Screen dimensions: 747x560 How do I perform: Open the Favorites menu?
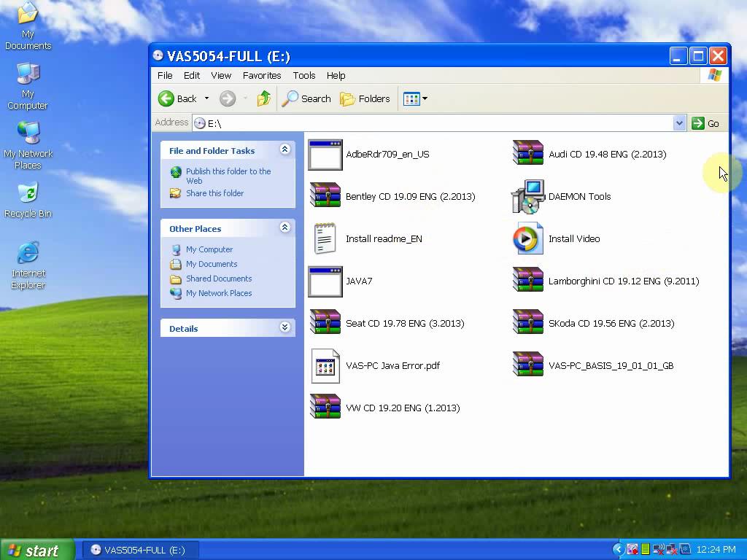tap(262, 75)
